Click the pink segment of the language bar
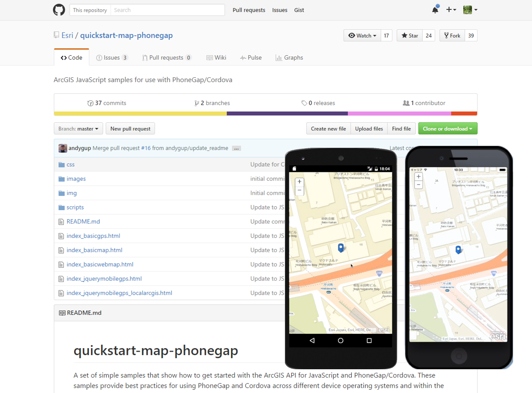 coord(399,114)
